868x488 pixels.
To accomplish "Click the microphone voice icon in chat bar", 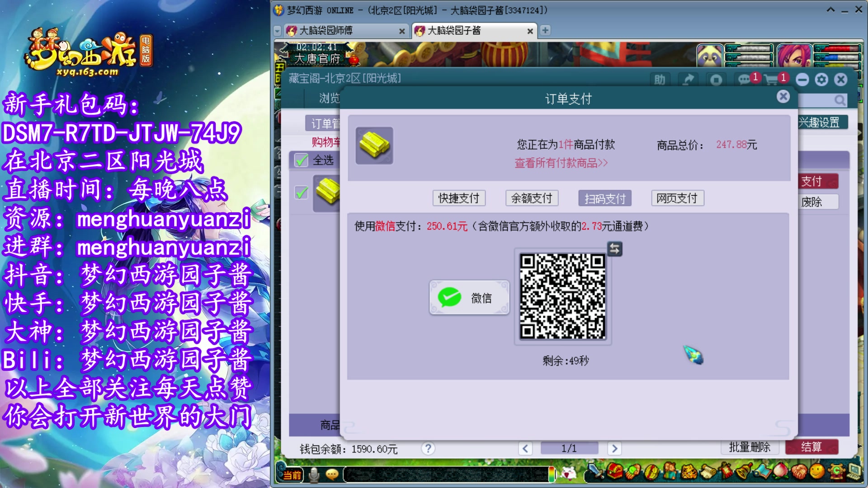I will 314,474.
